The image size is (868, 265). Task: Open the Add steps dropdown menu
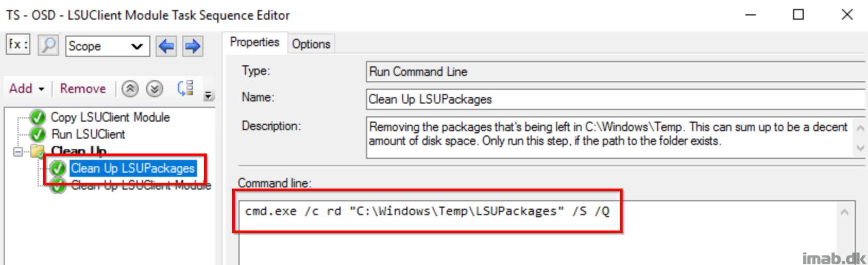tap(27, 89)
